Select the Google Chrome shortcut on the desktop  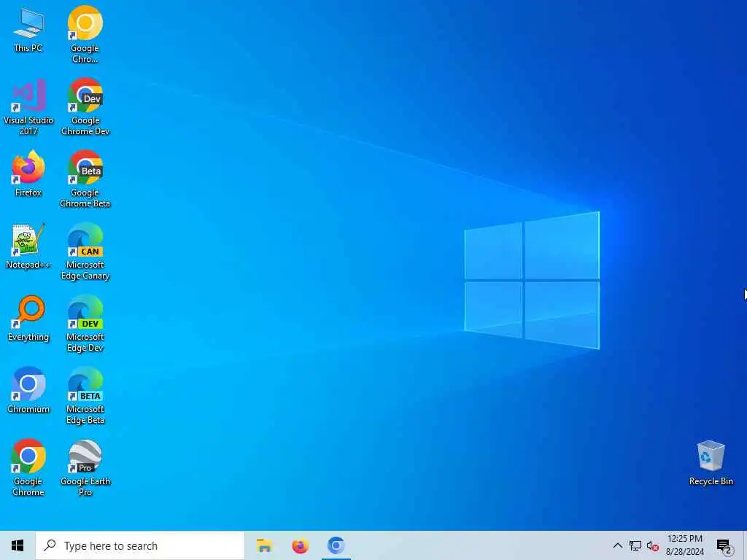coord(28,467)
